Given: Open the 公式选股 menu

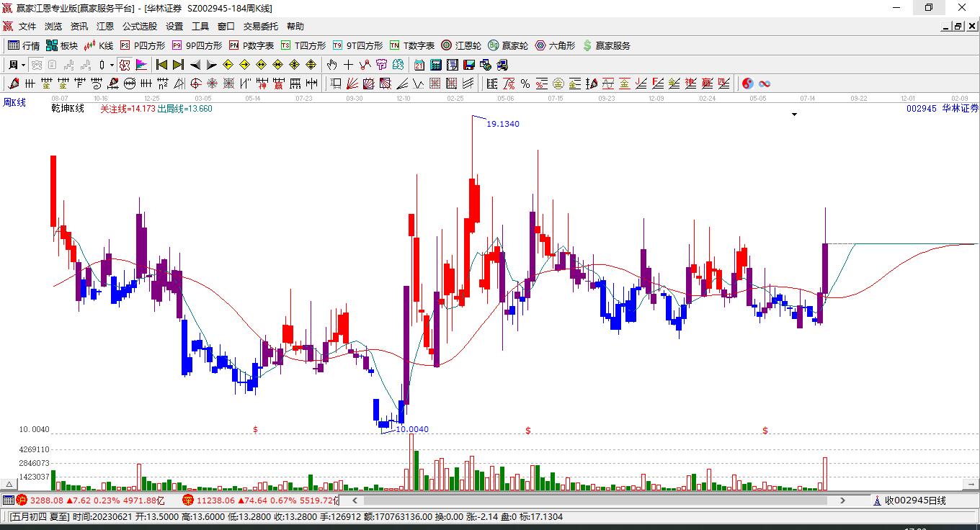Looking at the screenshot, I should 140,27.
